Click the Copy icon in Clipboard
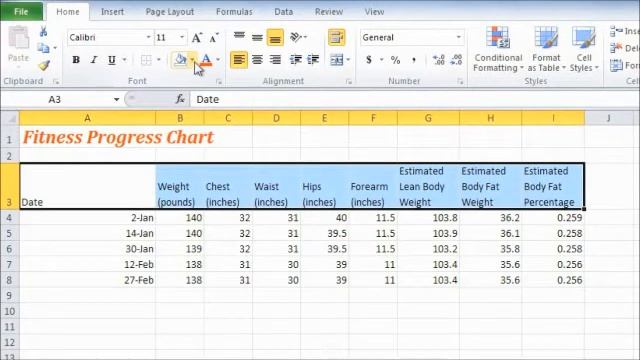 (x=43, y=48)
